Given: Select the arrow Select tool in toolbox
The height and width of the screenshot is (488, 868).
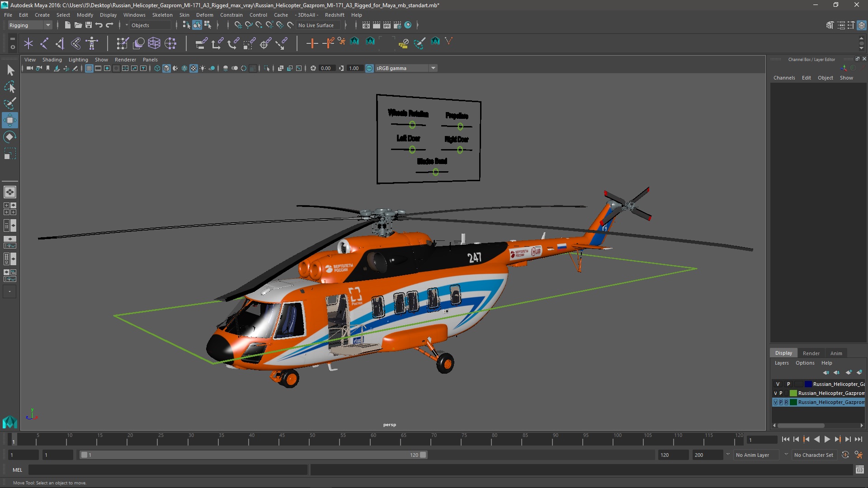Looking at the screenshot, I should 10,70.
